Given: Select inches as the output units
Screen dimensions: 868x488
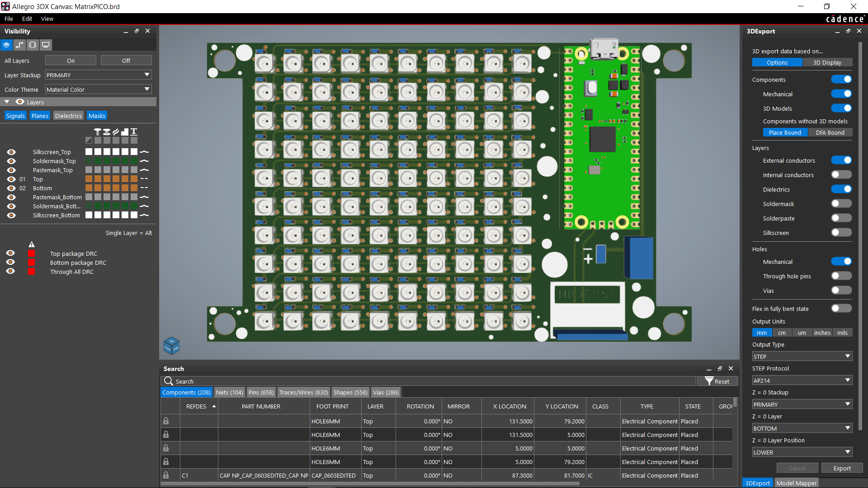Looking at the screenshot, I should click(822, 332).
